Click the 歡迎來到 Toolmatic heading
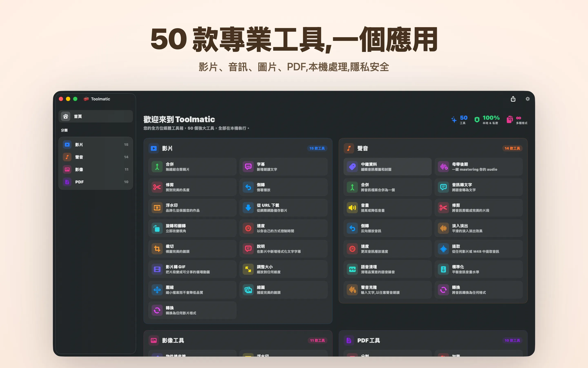This screenshot has width=588, height=368. pos(179,119)
